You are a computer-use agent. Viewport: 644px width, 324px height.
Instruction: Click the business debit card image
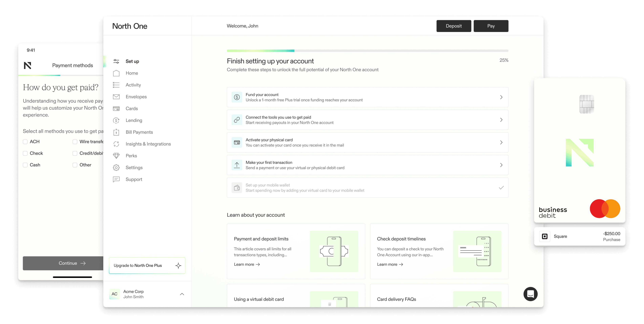[579, 150]
